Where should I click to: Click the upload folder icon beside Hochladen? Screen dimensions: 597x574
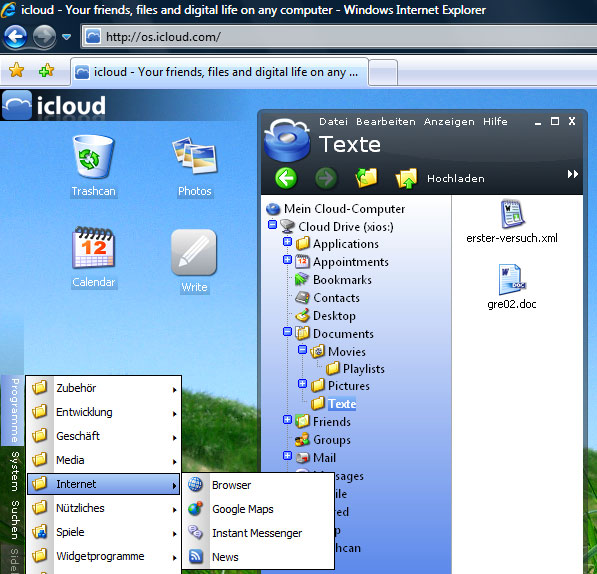406,178
